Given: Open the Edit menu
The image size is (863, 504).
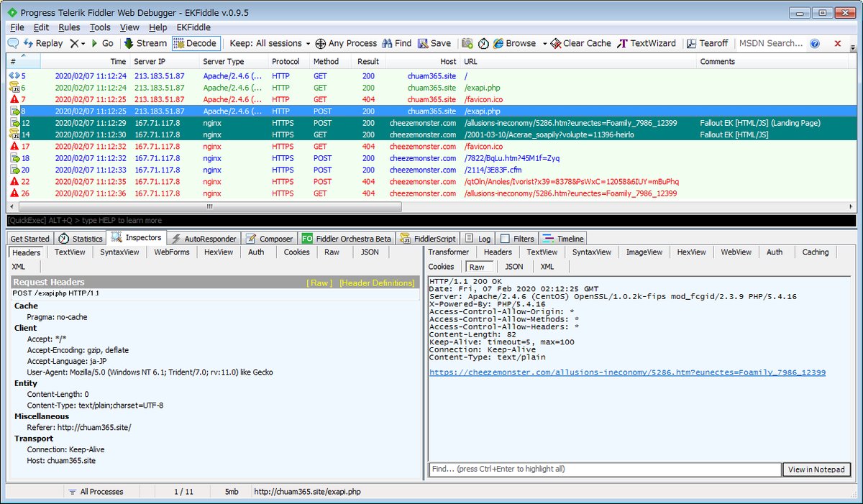Looking at the screenshot, I should point(41,27).
